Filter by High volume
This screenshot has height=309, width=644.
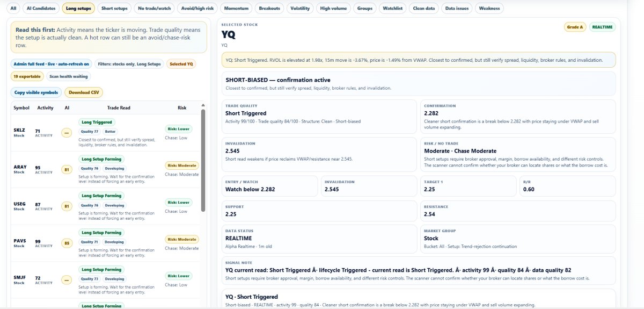point(333,8)
